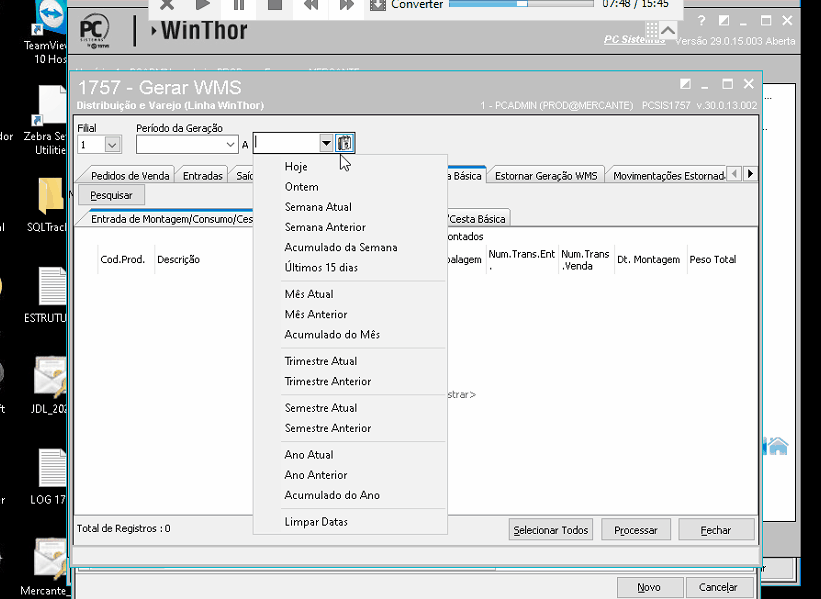Open the Movimentações Estornadas tab
The width and height of the screenshot is (821, 599).
[669, 175]
